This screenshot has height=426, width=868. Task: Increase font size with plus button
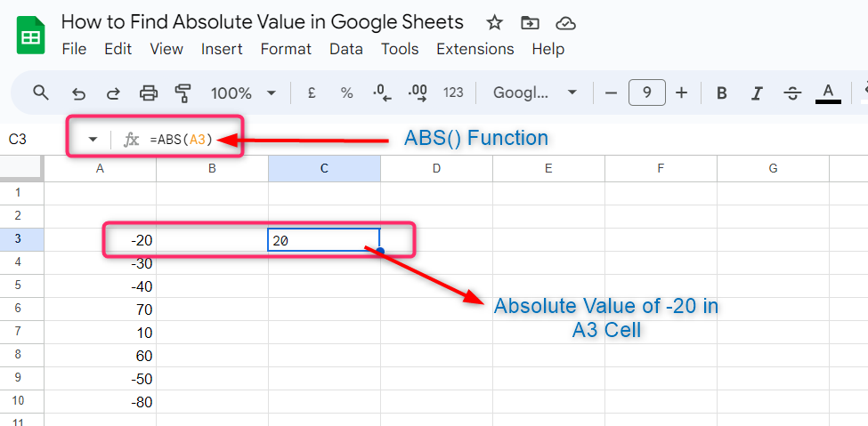[681, 92]
